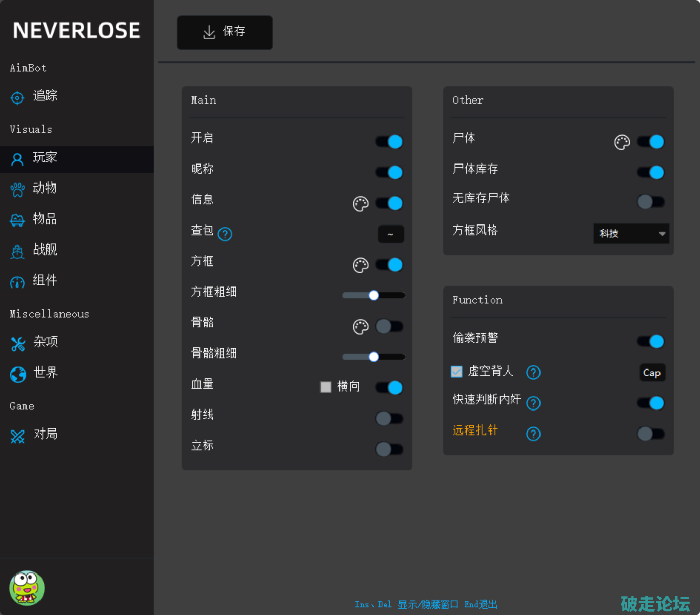Screen dimensions: 700x615
Task: Open the color palette for 信息
Action: click(x=361, y=203)
